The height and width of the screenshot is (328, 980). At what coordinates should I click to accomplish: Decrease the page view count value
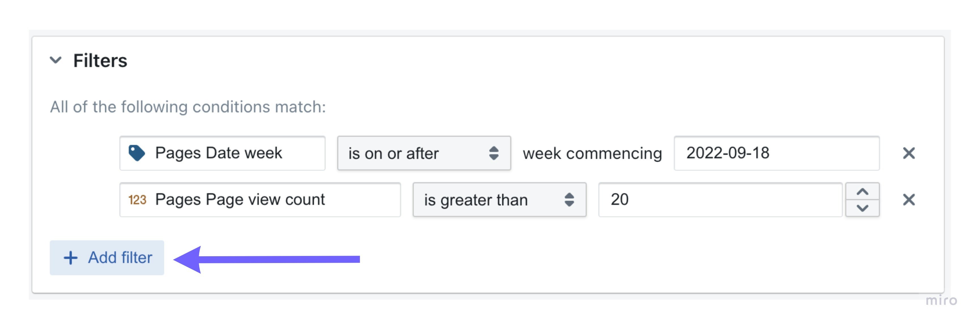pos(862,208)
